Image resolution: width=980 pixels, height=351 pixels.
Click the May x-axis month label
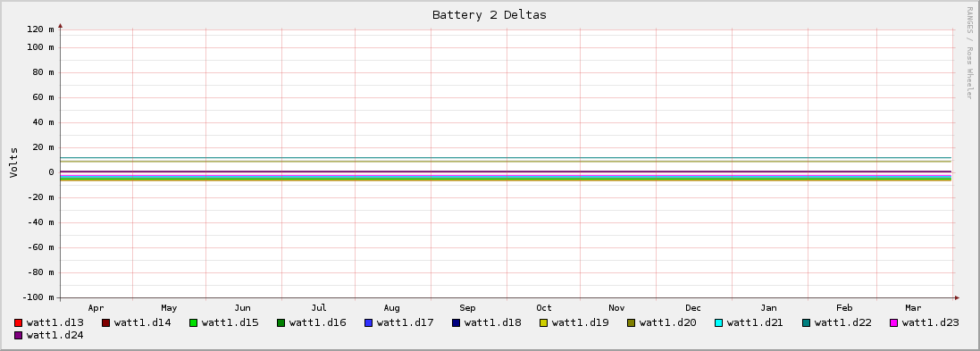[169, 308]
